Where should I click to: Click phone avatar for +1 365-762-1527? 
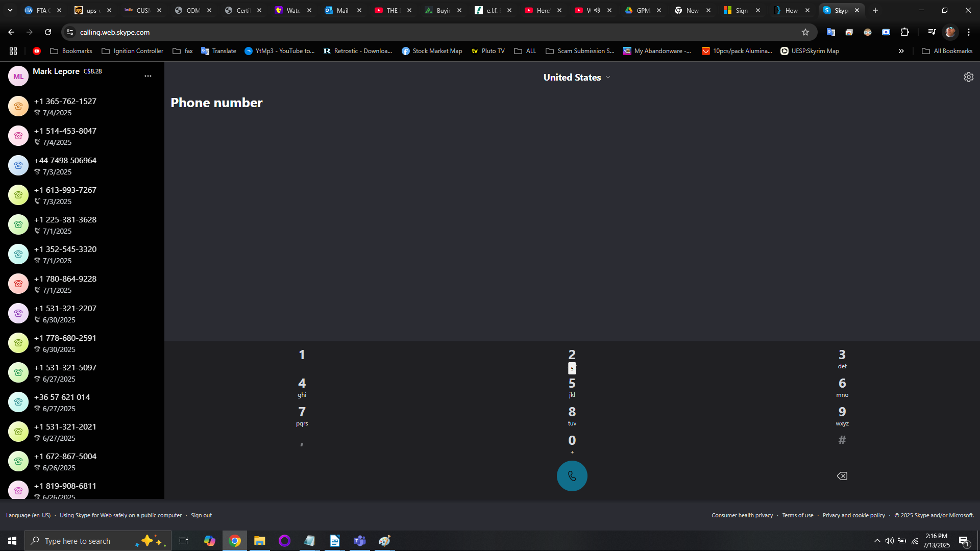click(x=18, y=107)
